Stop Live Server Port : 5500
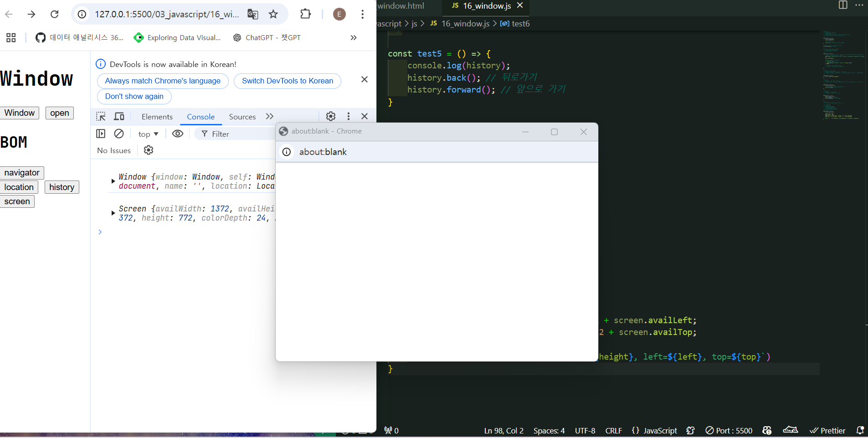The image size is (868, 438). (729, 430)
